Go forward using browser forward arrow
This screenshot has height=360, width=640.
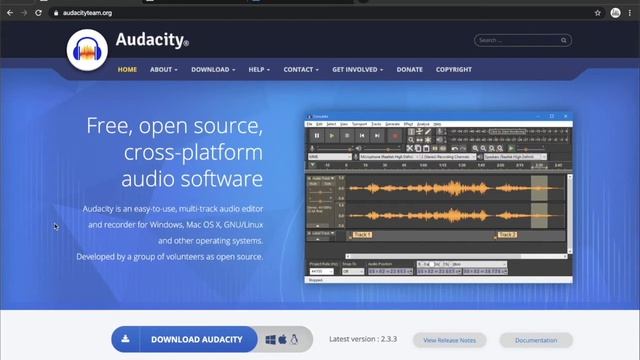(x=24, y=13)
